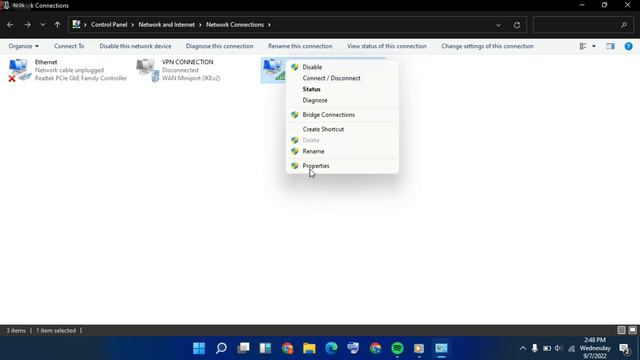Viewport: 640px width, 360px height.
Task: Open Spotify from taskbar
Action: pyautogui.click(x=397, y=348)
